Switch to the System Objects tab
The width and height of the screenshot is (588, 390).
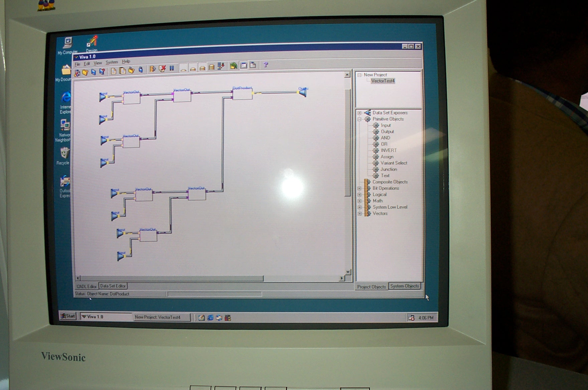[x=404, y=286]
